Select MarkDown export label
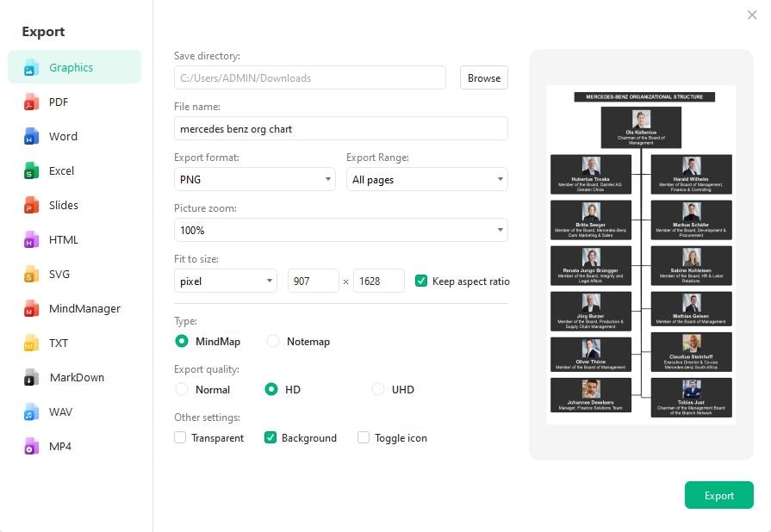 pyautogui.click(x=77, y=377)
